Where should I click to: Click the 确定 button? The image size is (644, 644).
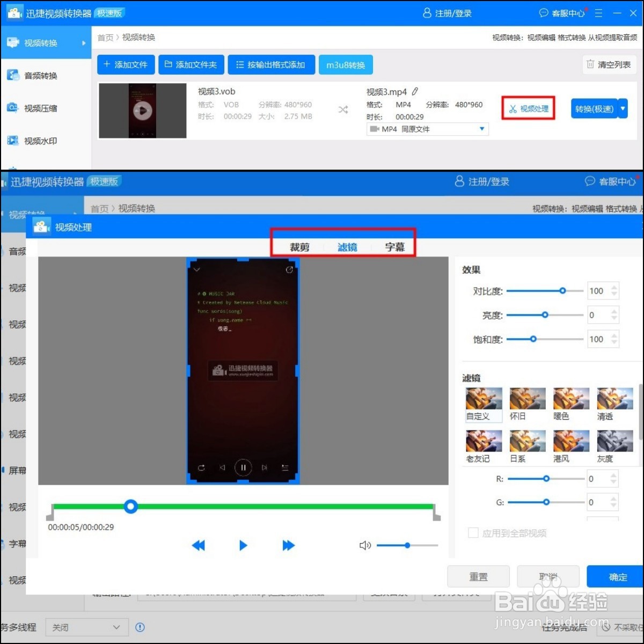tap(615, 577)
